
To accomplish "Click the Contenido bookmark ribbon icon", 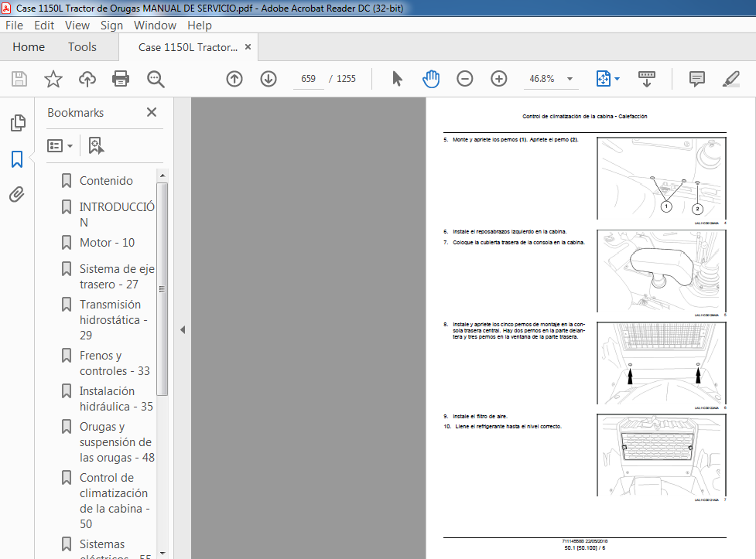I will (x=67, y=181).
